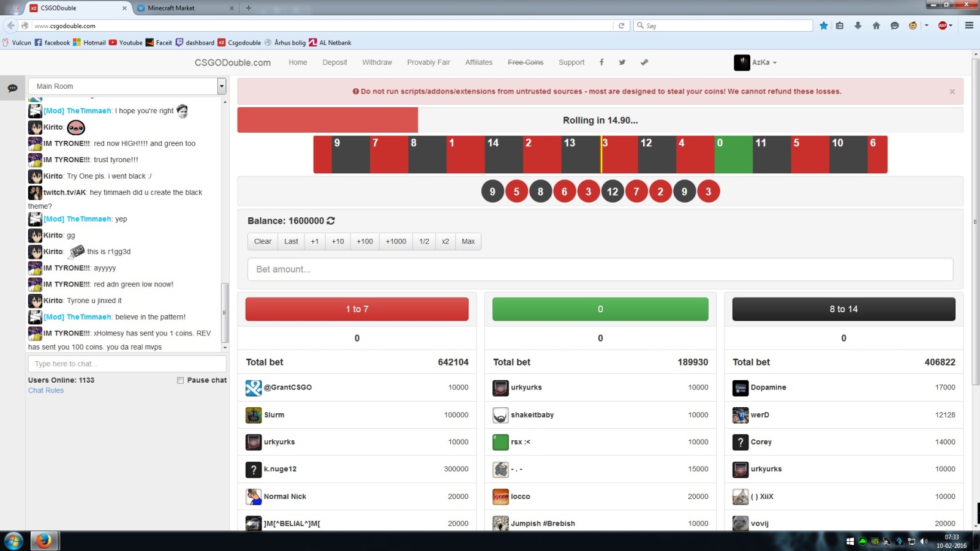980x551 pixels.
Task: Bet on green 0
Action: pyautogui.click(x=600, y=309)
